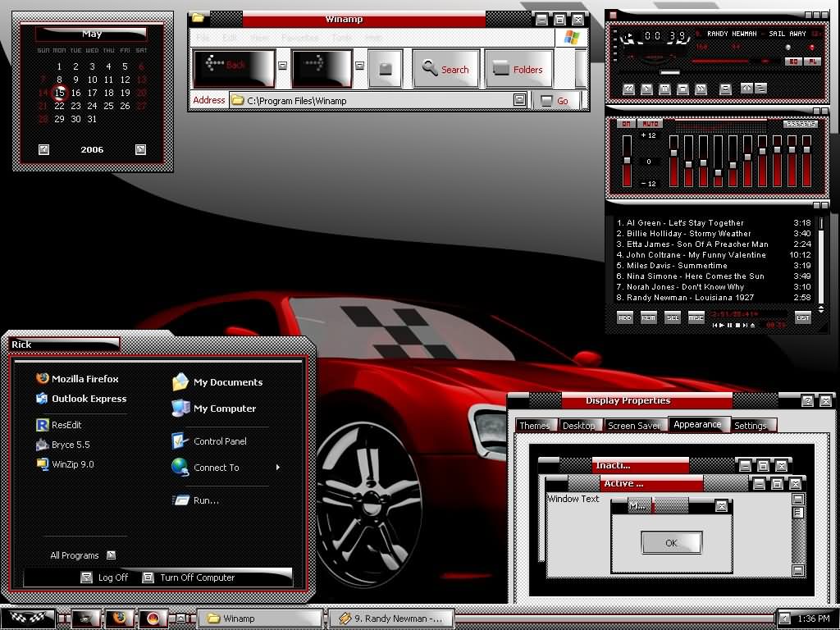Launch Firefox from the quick launch bar

pos(119,619)
